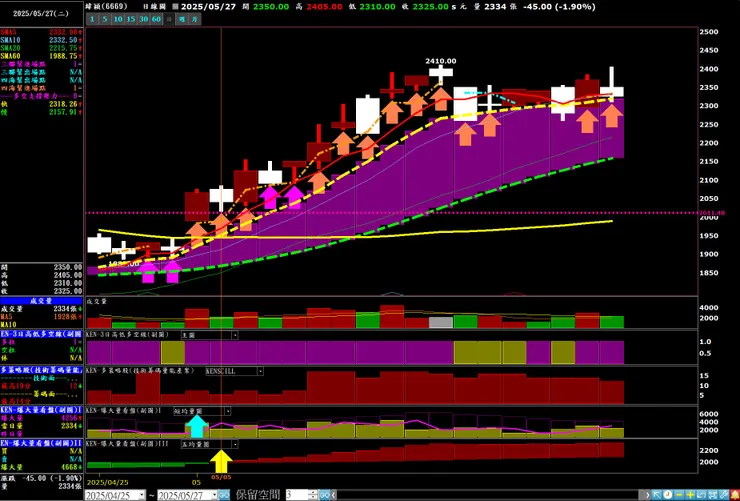Click the yellow up-arrow signal in bottom panel
The width and height of the screenshot is (740, 501).
point(221,461)
